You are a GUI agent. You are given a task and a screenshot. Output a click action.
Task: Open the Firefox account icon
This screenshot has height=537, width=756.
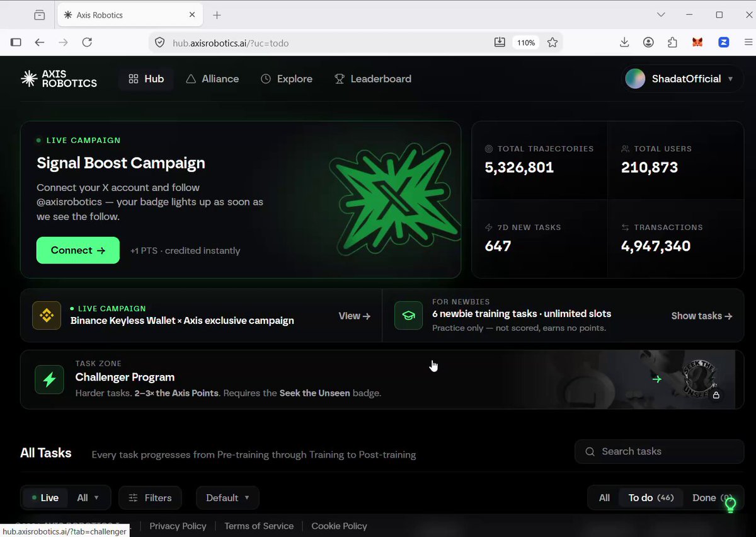(648, 42)
